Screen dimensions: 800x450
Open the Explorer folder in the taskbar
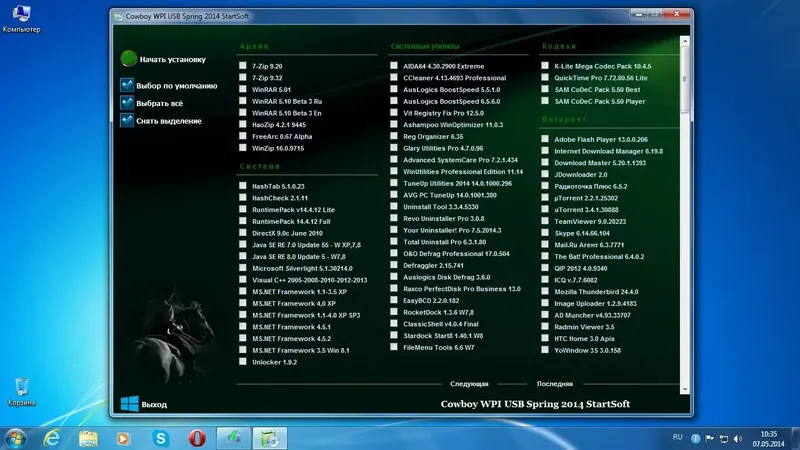click(88, 438)
